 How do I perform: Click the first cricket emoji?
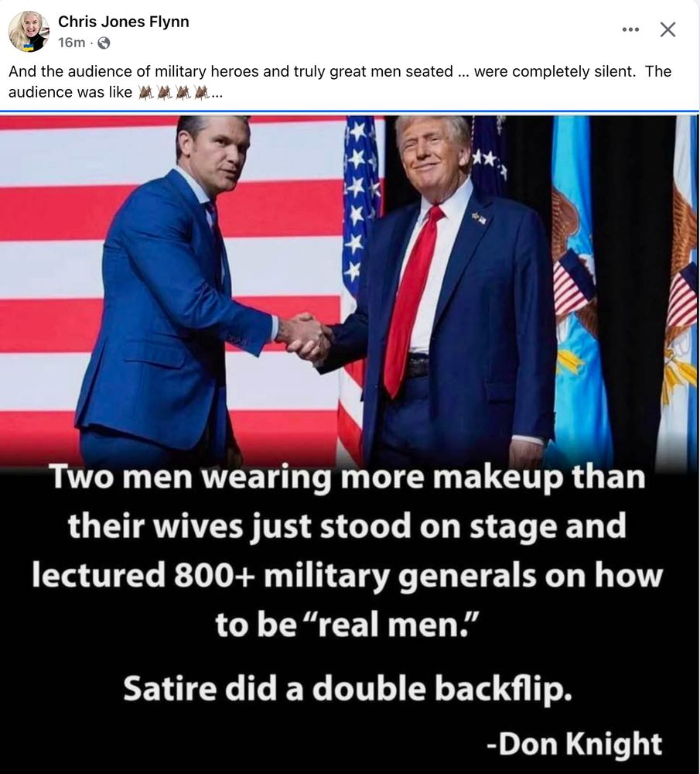coord(146,92)
